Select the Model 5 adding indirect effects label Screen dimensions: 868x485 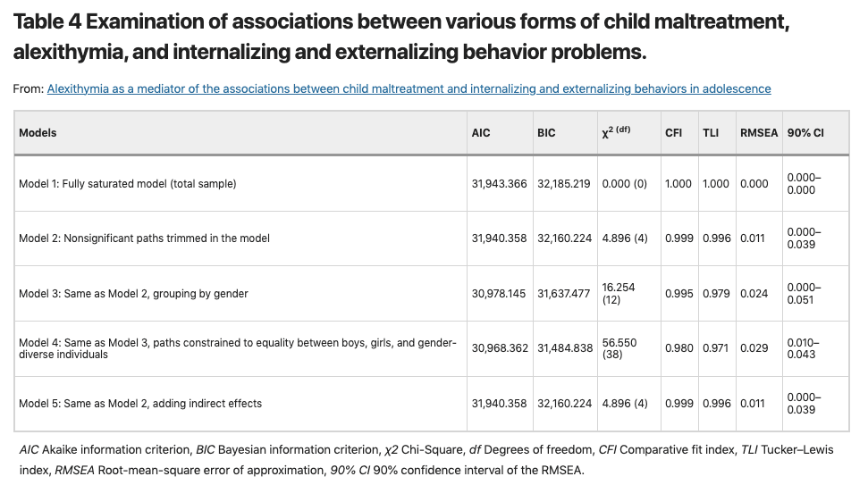pyautogui.click(x=140, y=404)
